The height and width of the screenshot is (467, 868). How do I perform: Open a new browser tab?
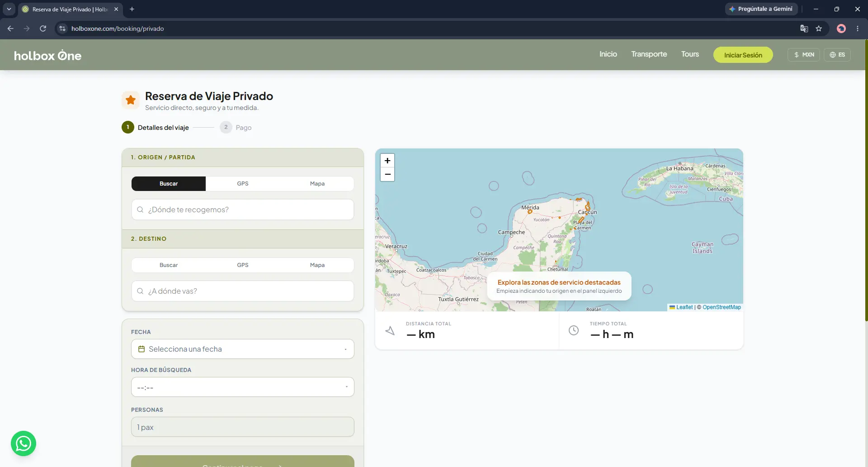132,9
